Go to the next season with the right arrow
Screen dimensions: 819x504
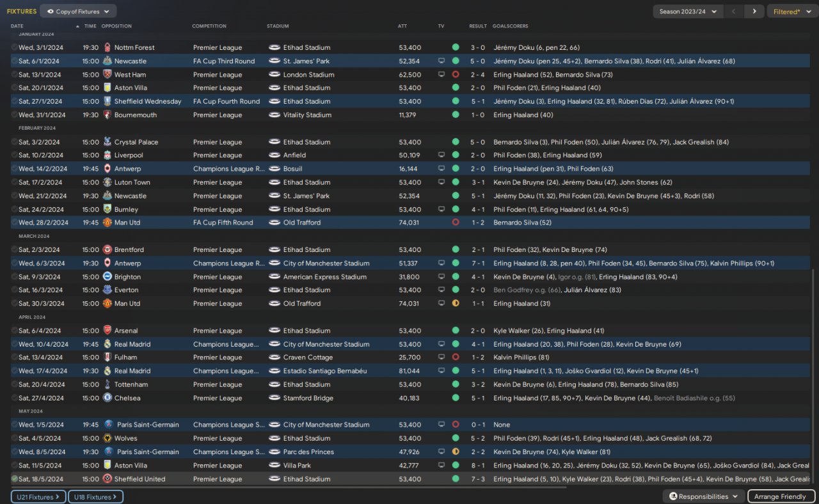(754, 12)
